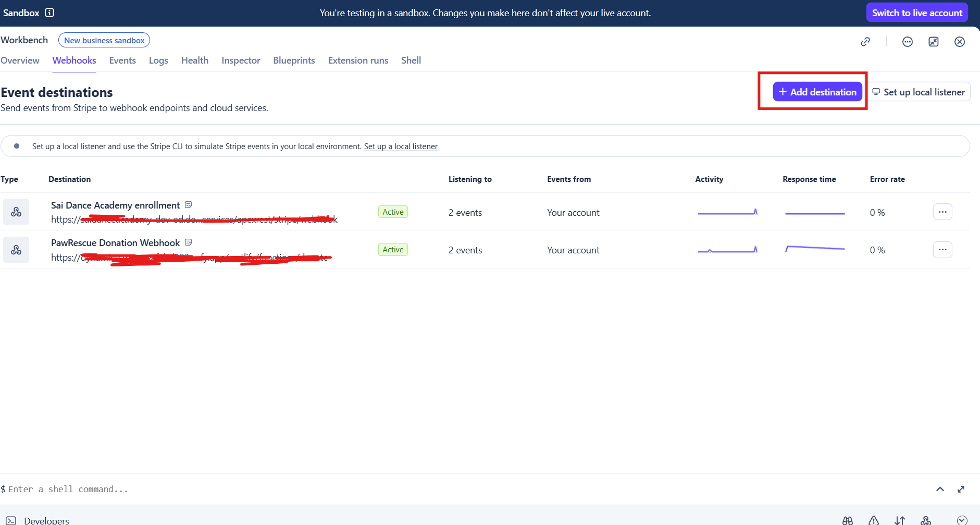
Task: Click the Response time column header
Action: coord(809,179)
